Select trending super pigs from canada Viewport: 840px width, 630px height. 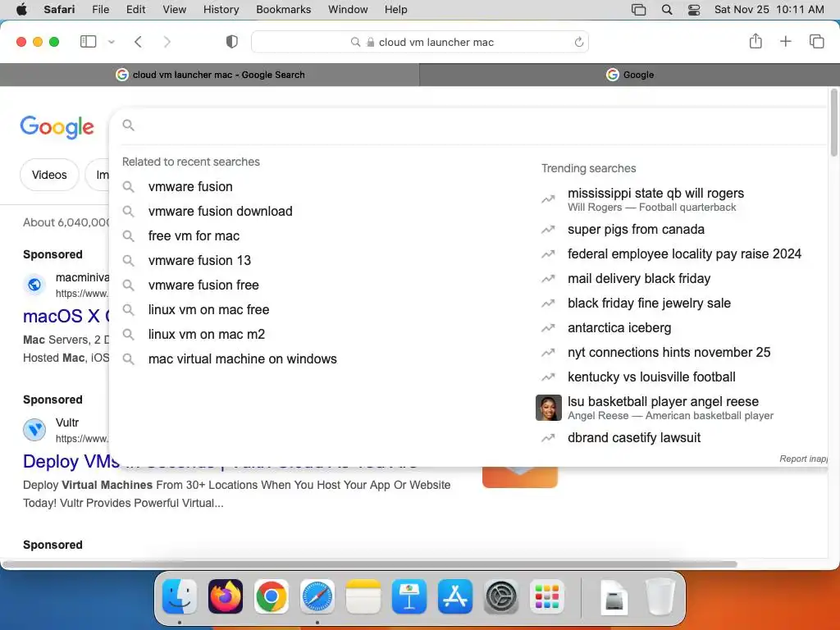[x=636, y=230]
